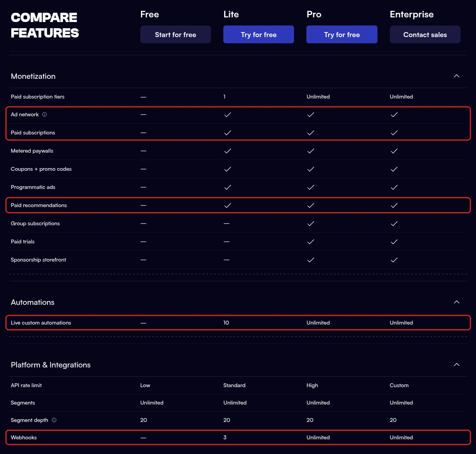Click the Lite checkmark for Coupons + promo codes
The image size is (476, 454).
click(228, 169)
